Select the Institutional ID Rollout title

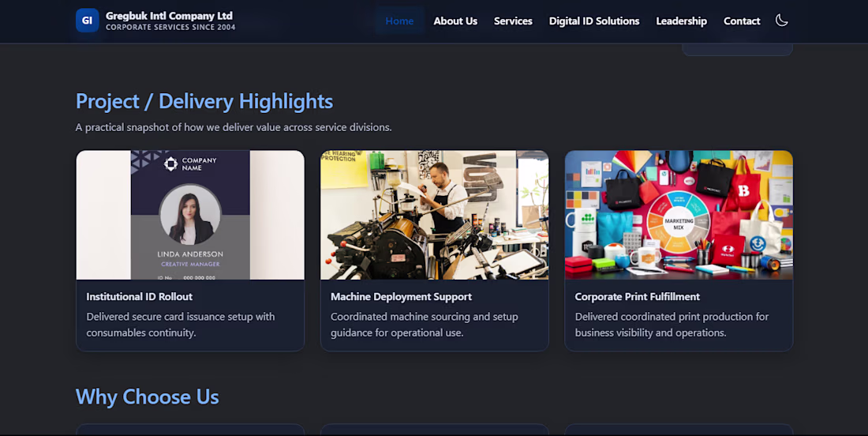coord(140,296)
